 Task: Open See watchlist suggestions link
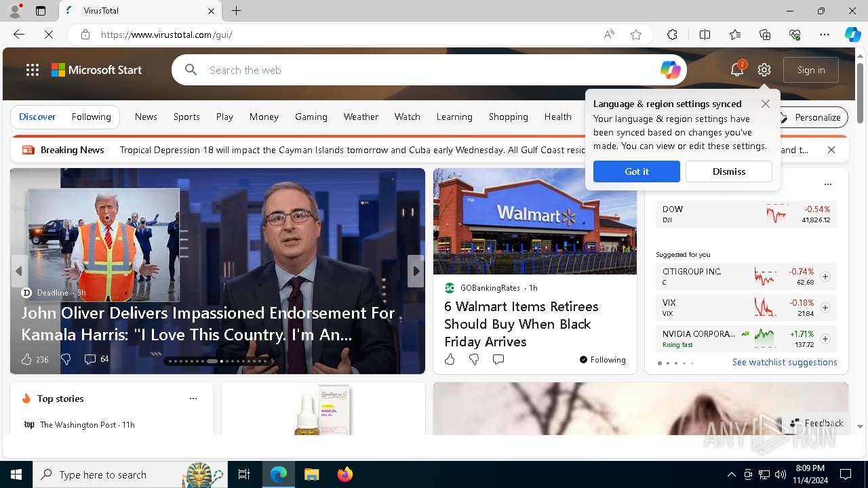785,362
